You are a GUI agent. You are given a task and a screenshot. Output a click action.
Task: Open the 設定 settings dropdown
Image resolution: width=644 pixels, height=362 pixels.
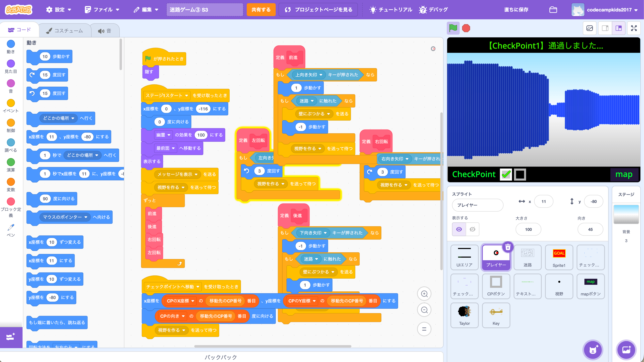click(59, 10)
